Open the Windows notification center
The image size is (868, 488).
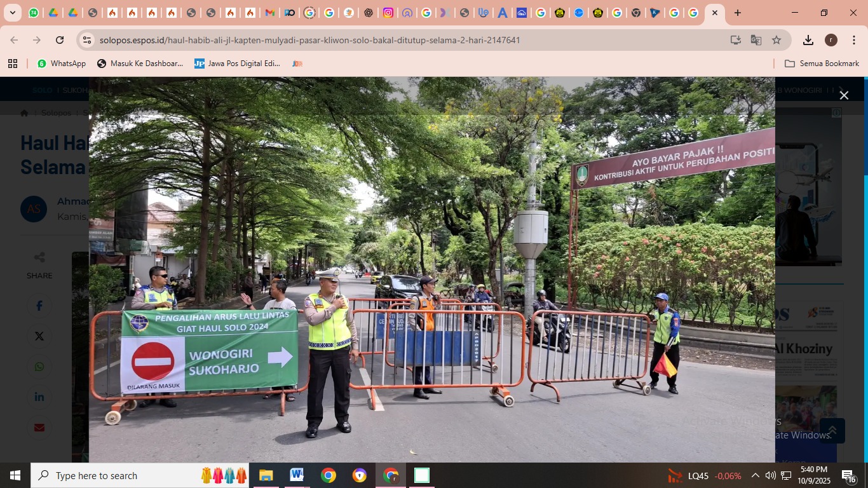tap(849, 475)
